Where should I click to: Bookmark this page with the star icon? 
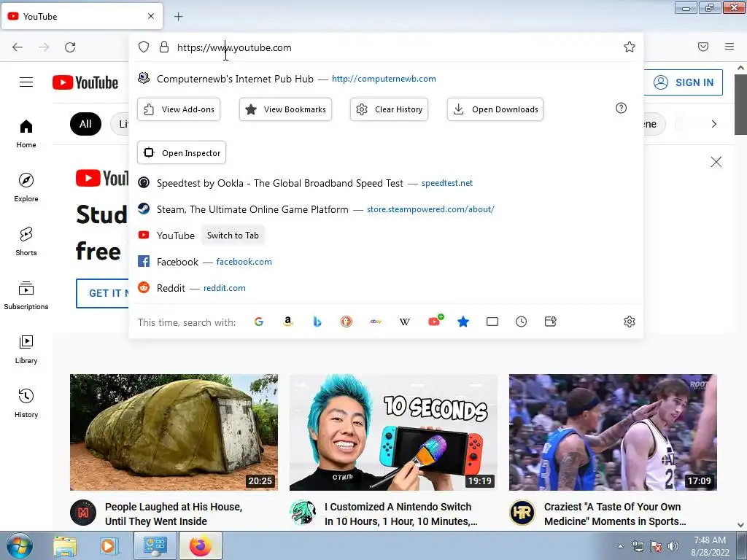point(630,47)
